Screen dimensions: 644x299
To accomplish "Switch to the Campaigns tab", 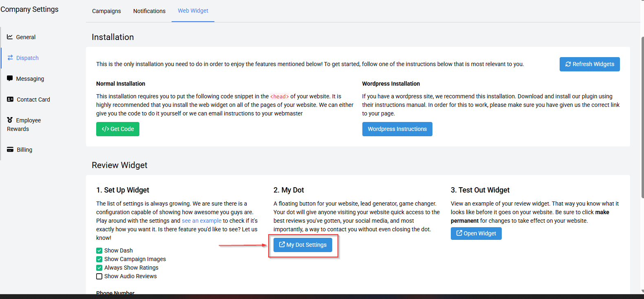I will pyautogui.click(x=106, y=11).
